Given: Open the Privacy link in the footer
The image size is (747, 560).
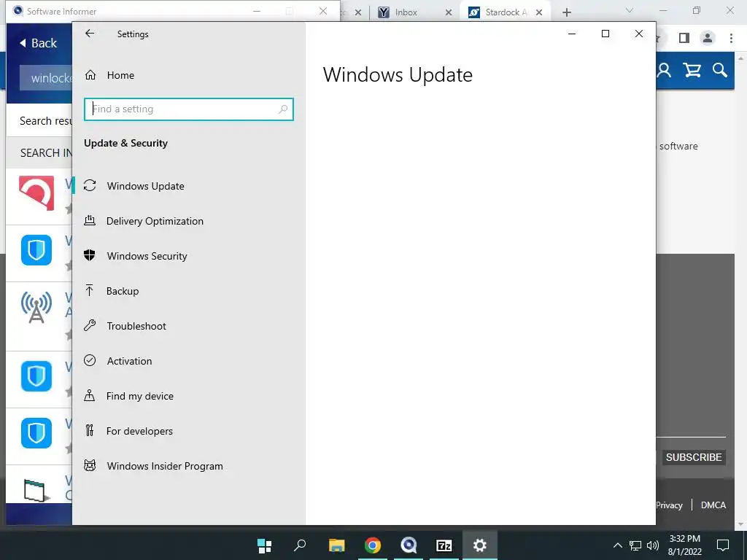Looking at the screenshot, I should pyautogui.click(x=670, y=505).
